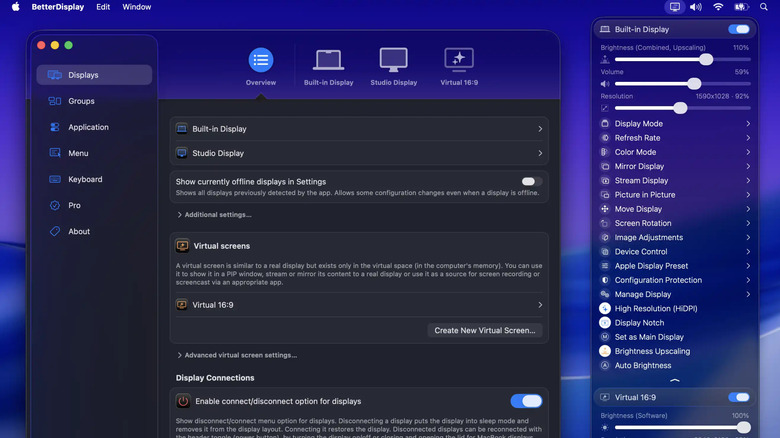This screenshot has height=438, width=780.
Task: Open the Screen Rotation submenu
Action: (x=675, y=223)
